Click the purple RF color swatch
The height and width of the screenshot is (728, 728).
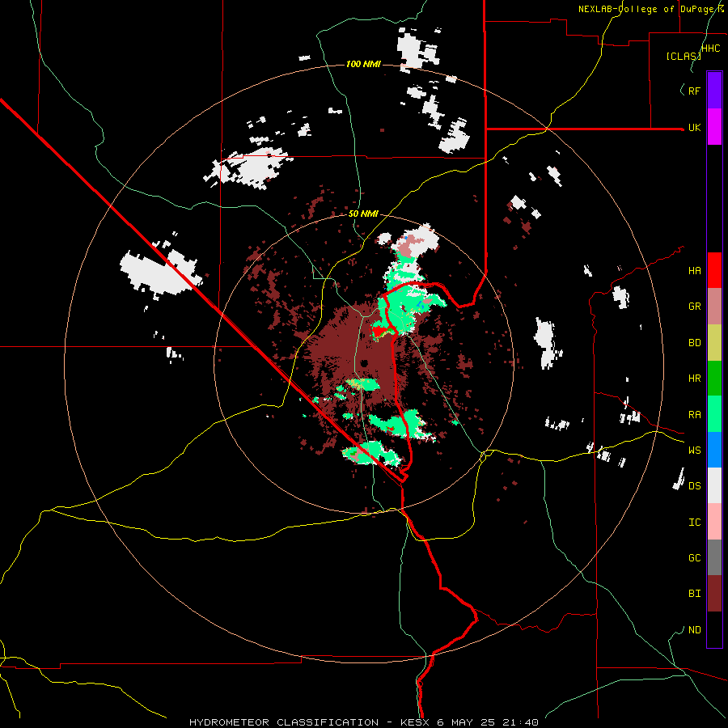pyautogui.click(x=714, y=91)
